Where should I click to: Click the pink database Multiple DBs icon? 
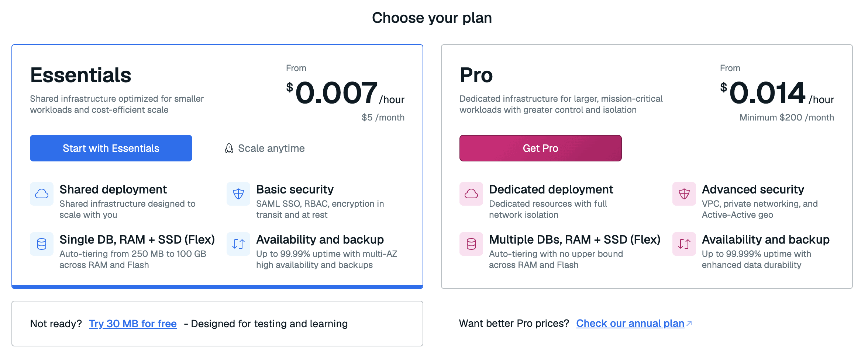pyautogui.click(x=471, y=244)
